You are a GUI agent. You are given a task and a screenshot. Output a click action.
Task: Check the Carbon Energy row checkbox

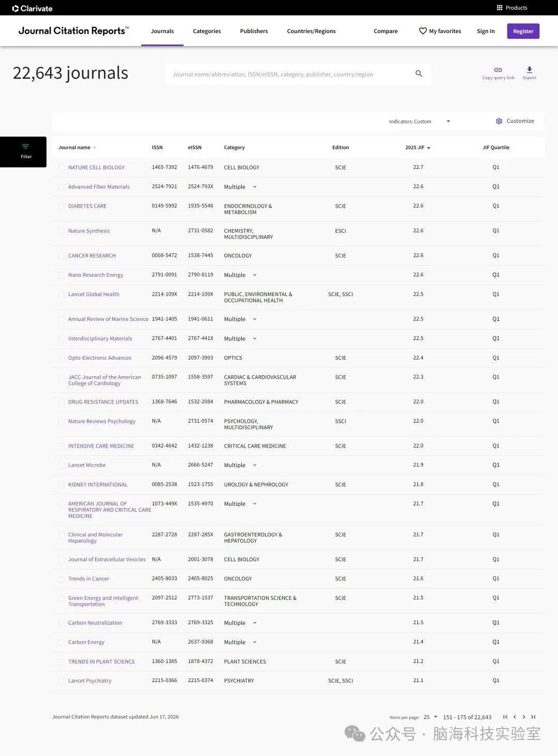pyautogui.click(x=61, y=642)
